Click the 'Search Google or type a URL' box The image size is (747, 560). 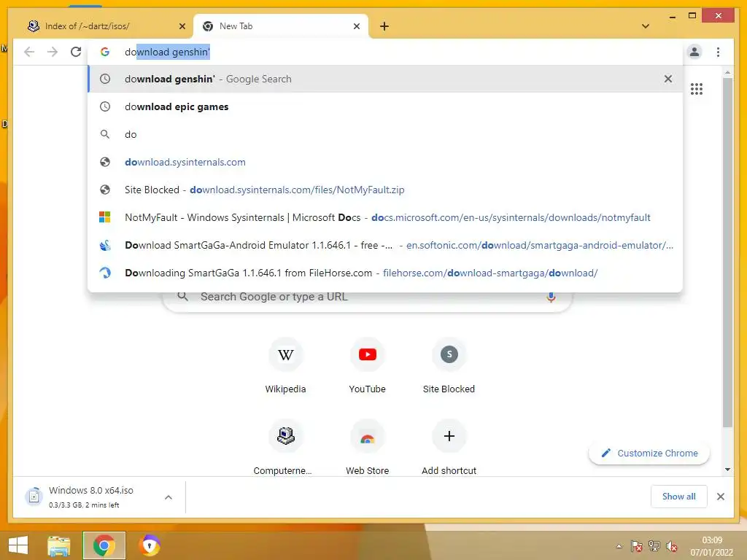[x=368, y=297]
